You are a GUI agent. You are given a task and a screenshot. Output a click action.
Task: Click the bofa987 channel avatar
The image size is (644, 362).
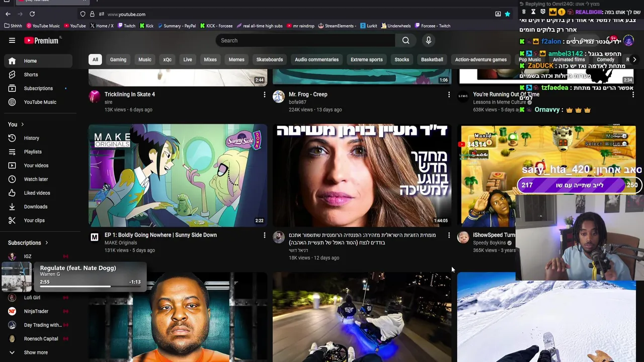coord(279,97)
